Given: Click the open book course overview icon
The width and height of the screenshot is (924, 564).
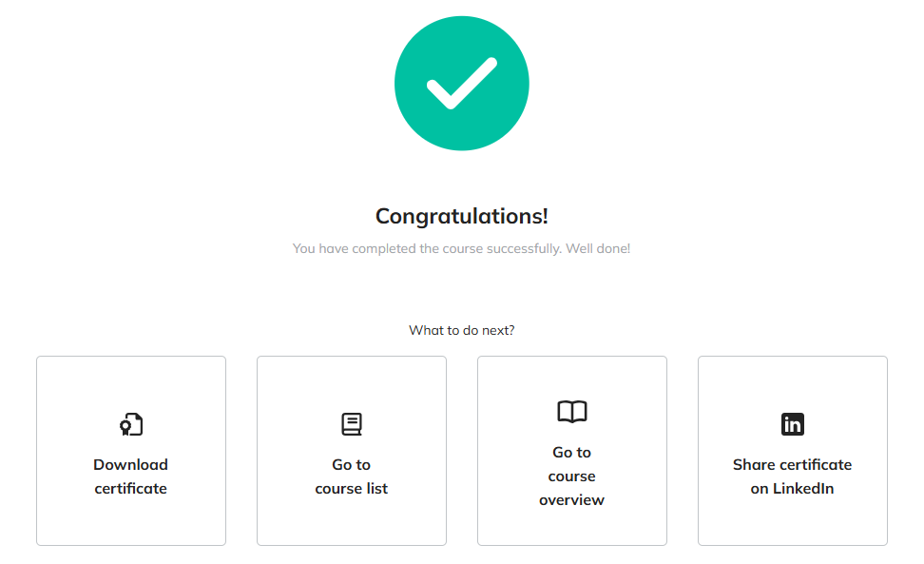Looking at the screenshot, I should tap(571, 412).
